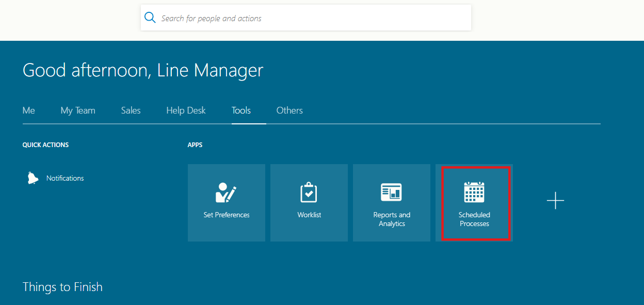Image resolution: width=644 pixels, height=305 pixels.
Task: Click the checkmark clipboard icon on Worklist tile
Action: pos(309,191)
